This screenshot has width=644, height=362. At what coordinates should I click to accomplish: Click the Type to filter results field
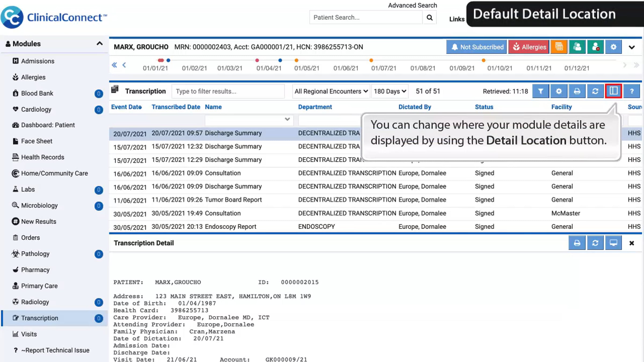228,91
